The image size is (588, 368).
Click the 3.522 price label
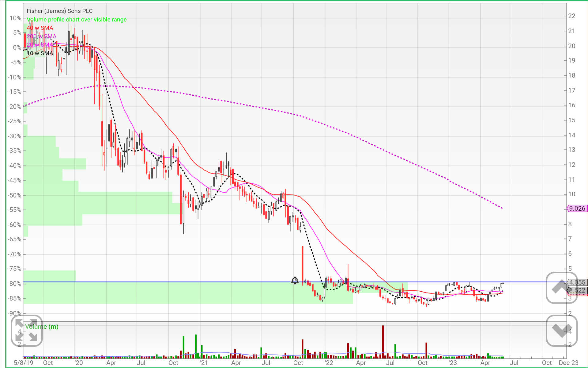point(577,290)
